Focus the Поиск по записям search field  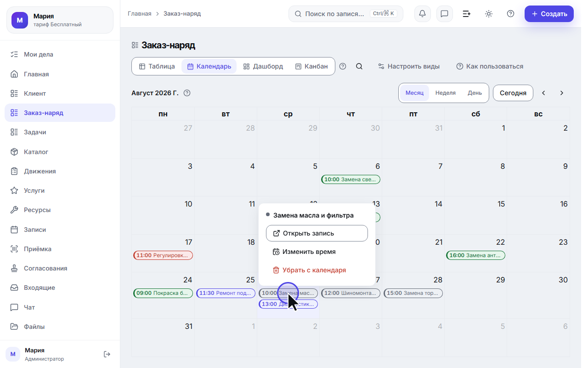tap(346, 14)
